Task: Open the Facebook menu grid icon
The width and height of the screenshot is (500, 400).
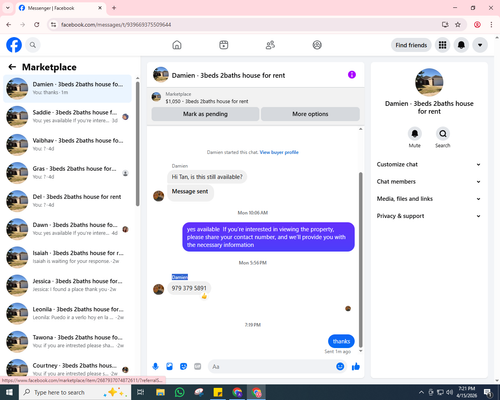Action: pyautogui.click(x=442, y=45)
